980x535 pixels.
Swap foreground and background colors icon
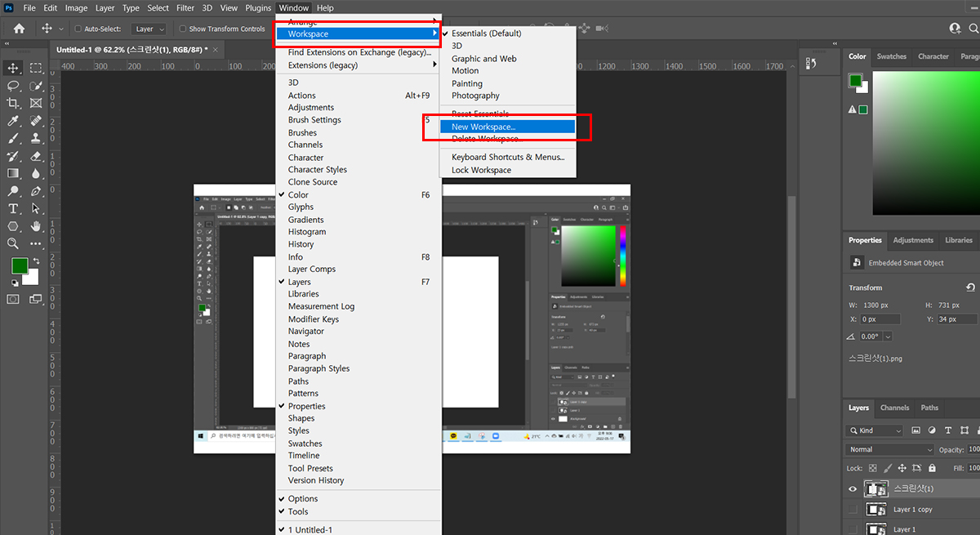point(37,261)
